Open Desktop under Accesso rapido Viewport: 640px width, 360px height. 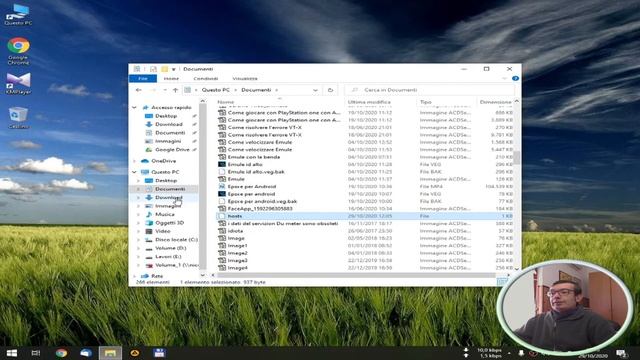[x=166, y=116]
